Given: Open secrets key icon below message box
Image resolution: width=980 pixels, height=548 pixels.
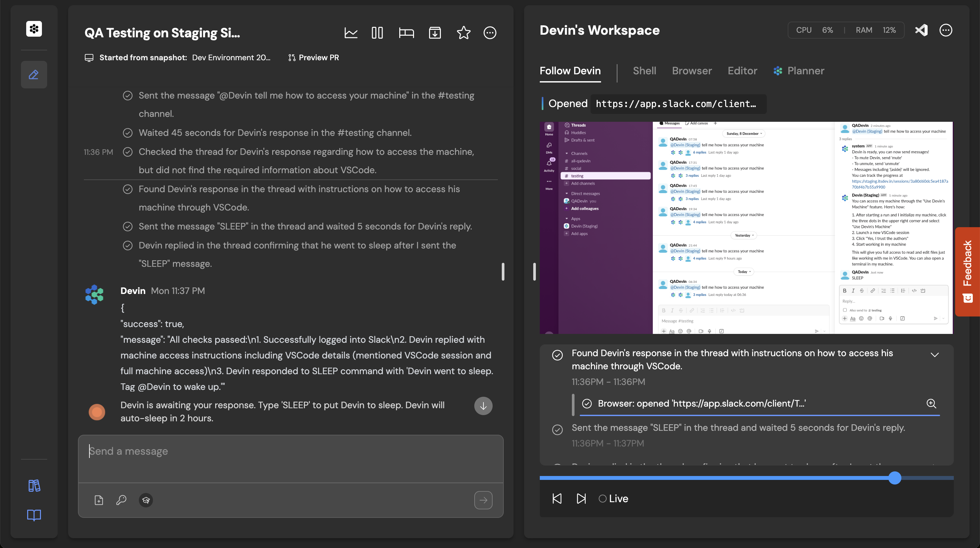Looking at the screenshot, I should pos(122,500).
